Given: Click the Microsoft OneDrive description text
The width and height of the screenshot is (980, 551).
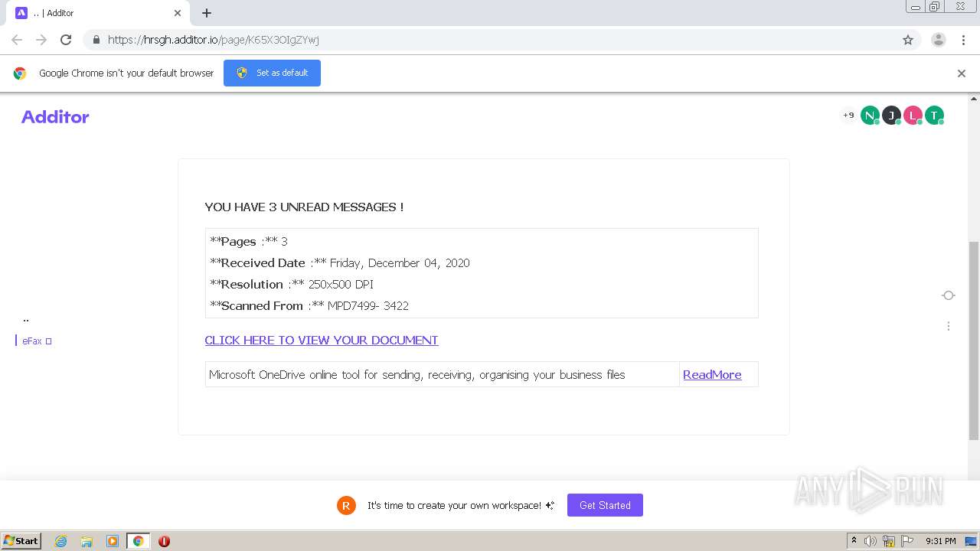Looking at the screenshot, I should tap(417, 374).
